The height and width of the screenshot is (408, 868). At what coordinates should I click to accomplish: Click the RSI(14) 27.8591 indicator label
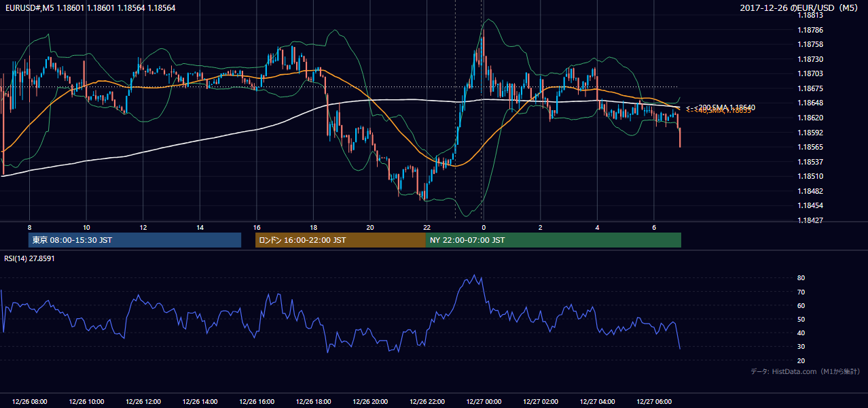[x=29, y=258]
